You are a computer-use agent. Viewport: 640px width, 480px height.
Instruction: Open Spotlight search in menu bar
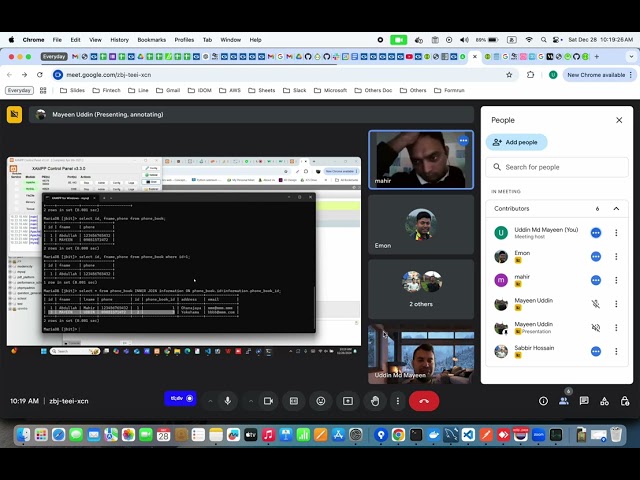coord(543,40)
